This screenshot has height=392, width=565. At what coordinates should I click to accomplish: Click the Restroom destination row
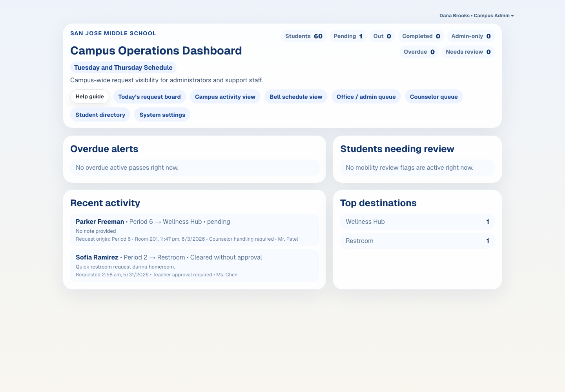pos(417,241)
